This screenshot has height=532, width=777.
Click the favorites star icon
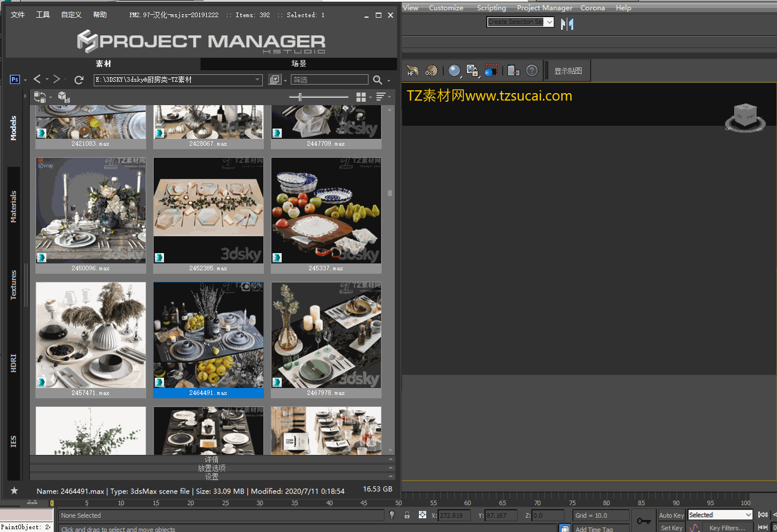tap(14, 491)
